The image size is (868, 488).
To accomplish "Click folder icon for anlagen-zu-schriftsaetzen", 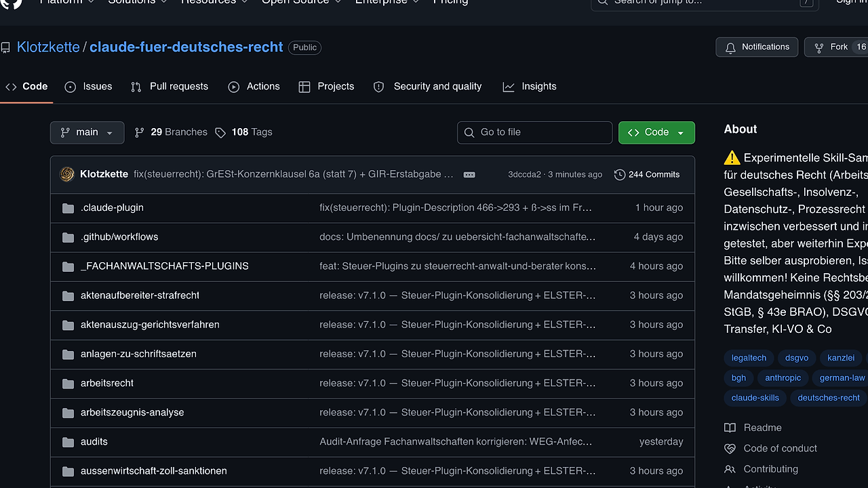I will (x=68, y=354).
